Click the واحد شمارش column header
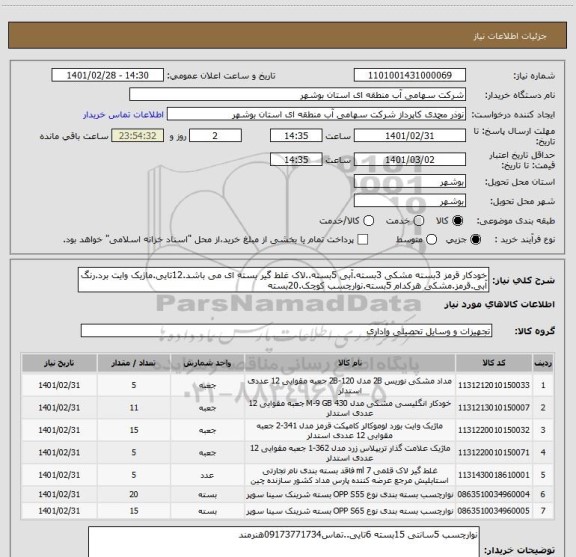 [x=207, y=363]
